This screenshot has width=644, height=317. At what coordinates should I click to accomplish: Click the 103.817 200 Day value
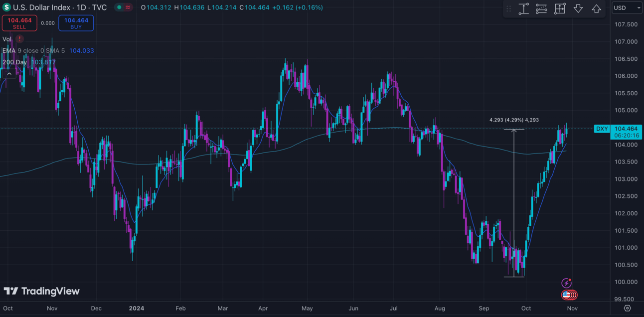tap(43, 62)
